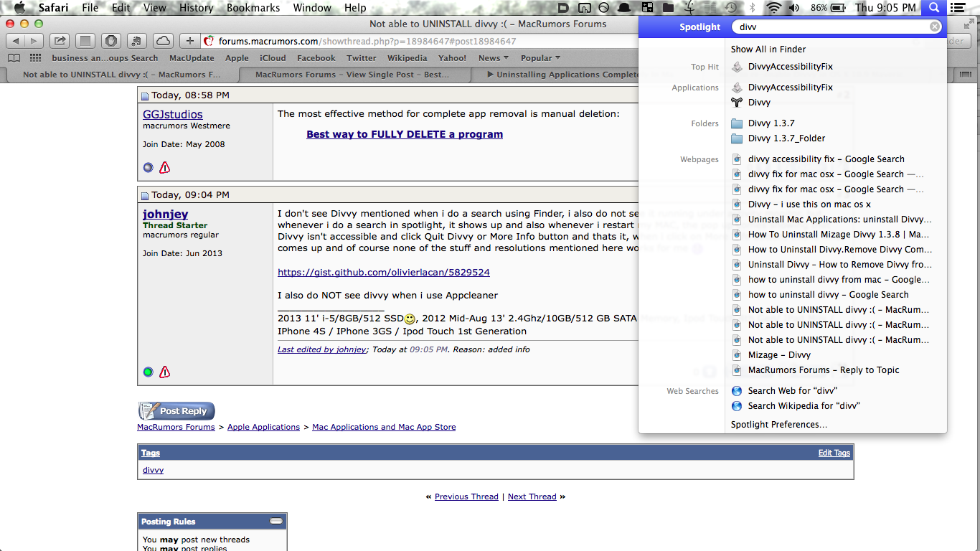Image resolution: width=980 pixels, height=551 pixels.
Task: Click the hand-shaped blocker extension icon
Action: 110,41
